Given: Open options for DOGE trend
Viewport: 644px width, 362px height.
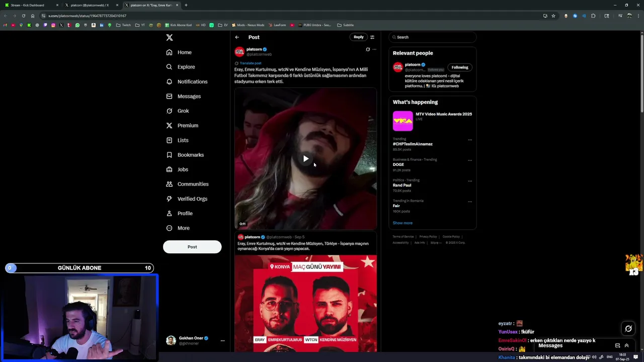Looking at the screenshot, I should point(470,160).
